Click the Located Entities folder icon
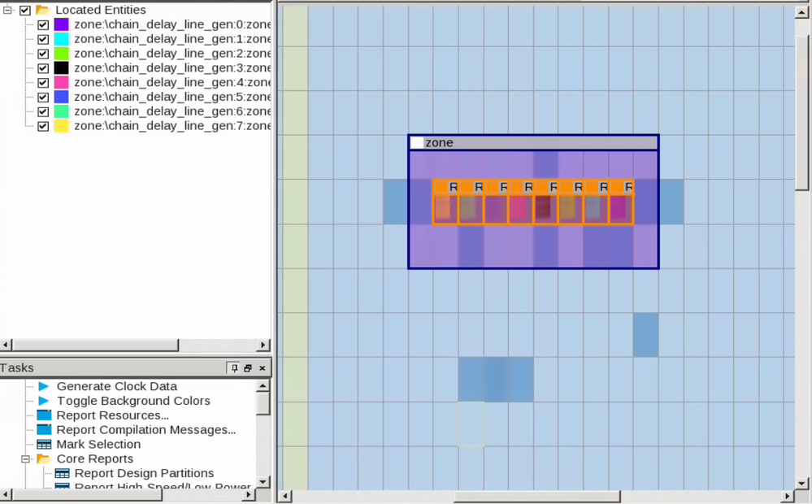The height and width of the screenshot is (504, 812). point(42,10)
